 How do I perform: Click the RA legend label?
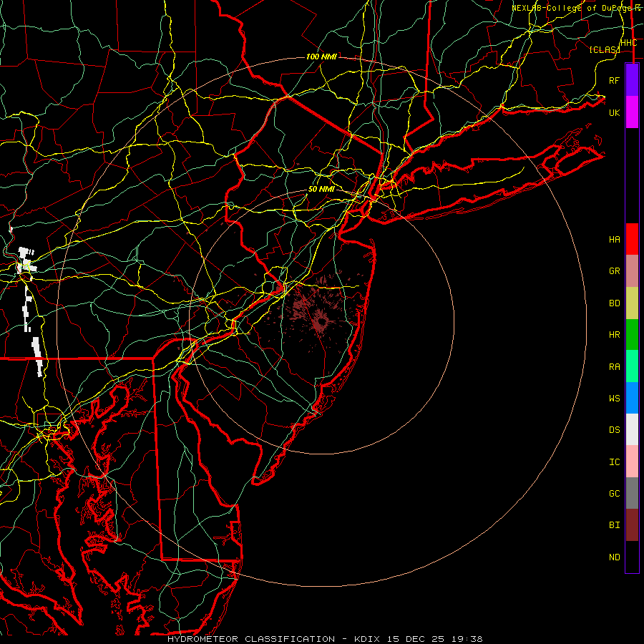tap(615, 367)
